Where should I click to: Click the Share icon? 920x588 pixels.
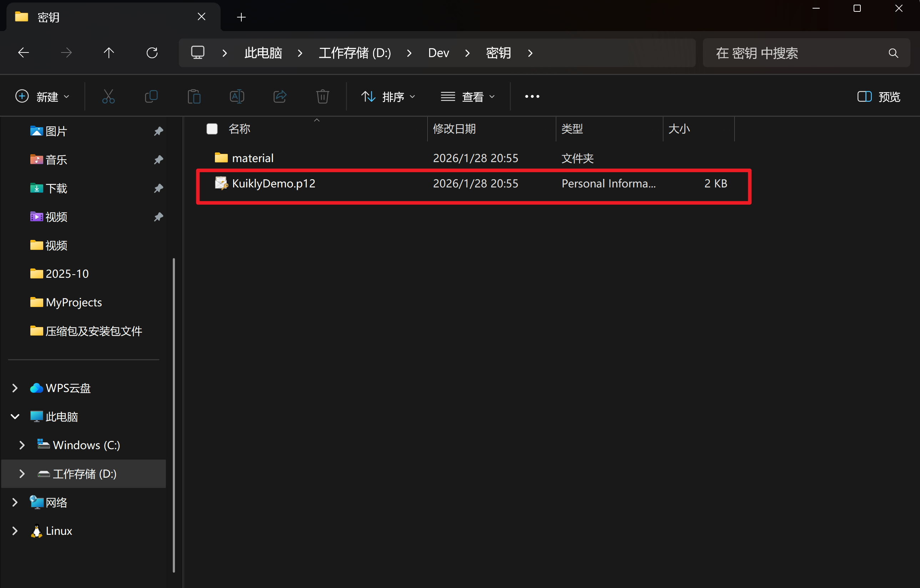click(280, 97)
